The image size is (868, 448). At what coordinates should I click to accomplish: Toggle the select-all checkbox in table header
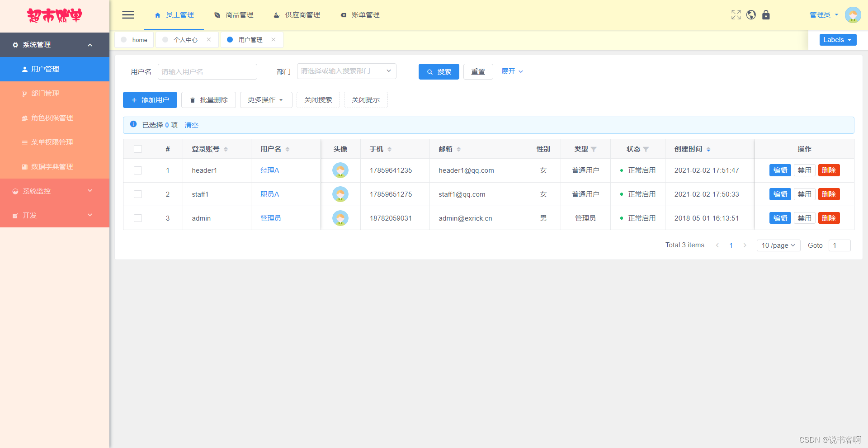pos(138,149)
